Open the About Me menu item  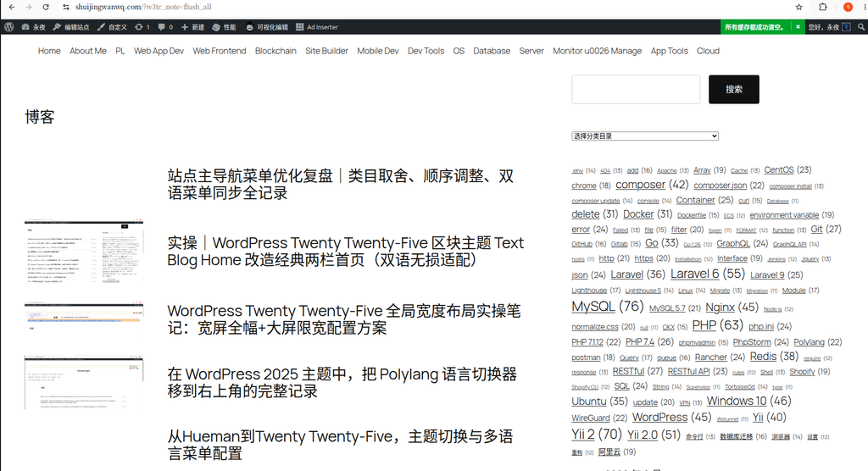(88, 51)
